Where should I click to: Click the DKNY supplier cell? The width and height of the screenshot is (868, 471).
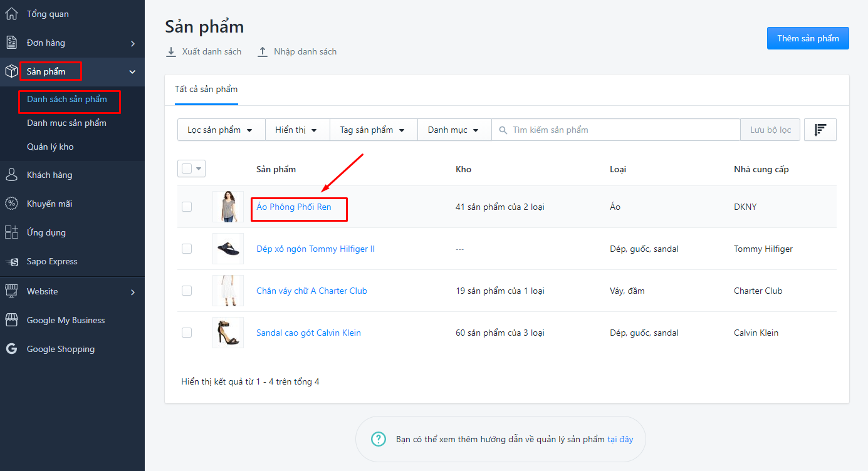click(745, 207)
